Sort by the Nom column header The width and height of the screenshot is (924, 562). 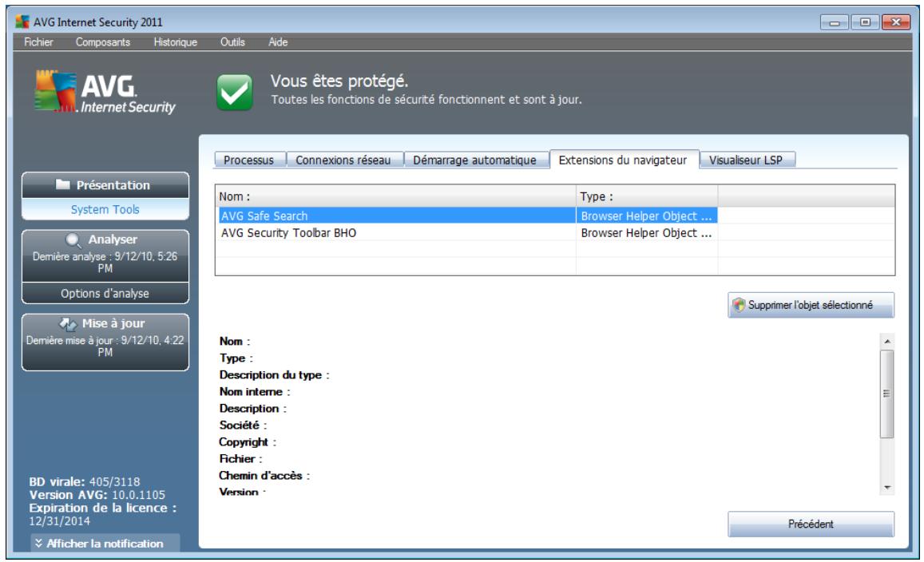(395, 196)
